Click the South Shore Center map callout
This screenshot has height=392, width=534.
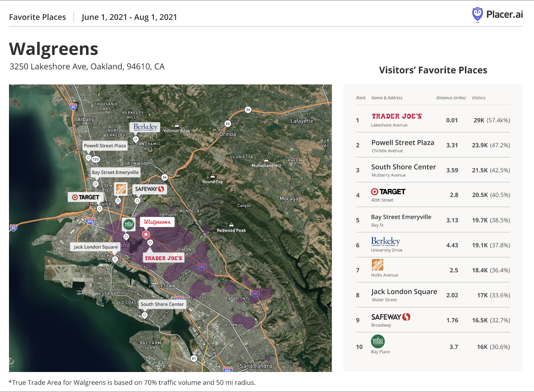tap(162, 304)
